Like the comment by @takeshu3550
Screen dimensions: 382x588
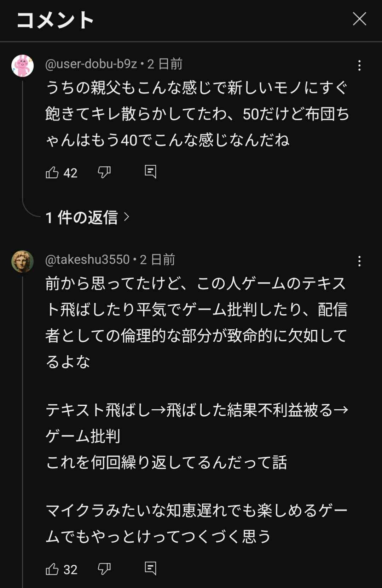(52, 569)
